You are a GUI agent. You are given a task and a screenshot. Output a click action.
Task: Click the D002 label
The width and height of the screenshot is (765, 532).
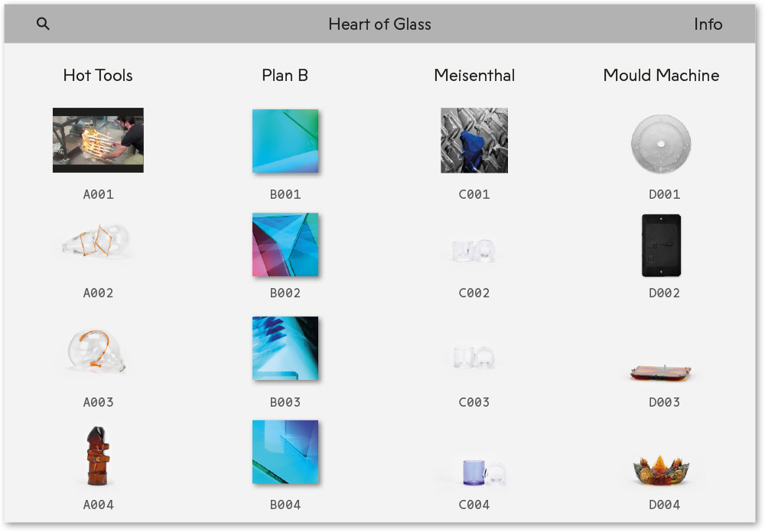665,293
